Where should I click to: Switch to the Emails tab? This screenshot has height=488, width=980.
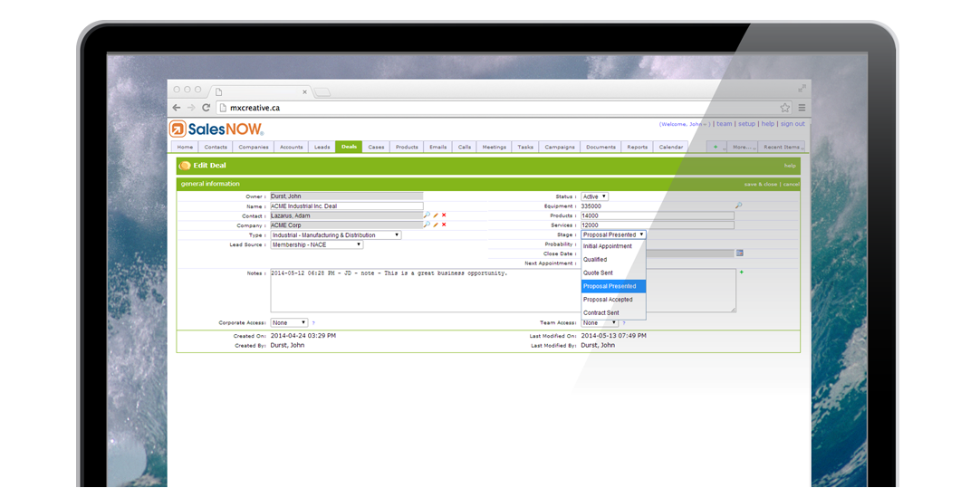click(438, 147)
